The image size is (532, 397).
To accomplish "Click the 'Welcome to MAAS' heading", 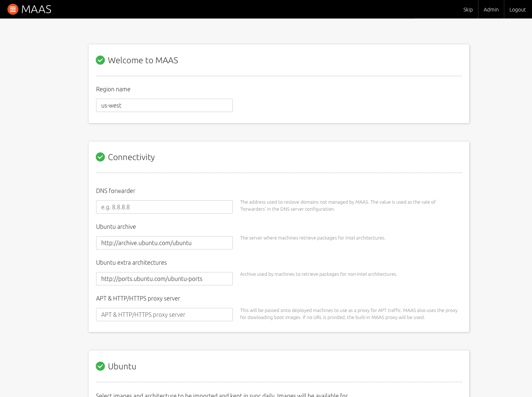I will click(x=143, y=60).
